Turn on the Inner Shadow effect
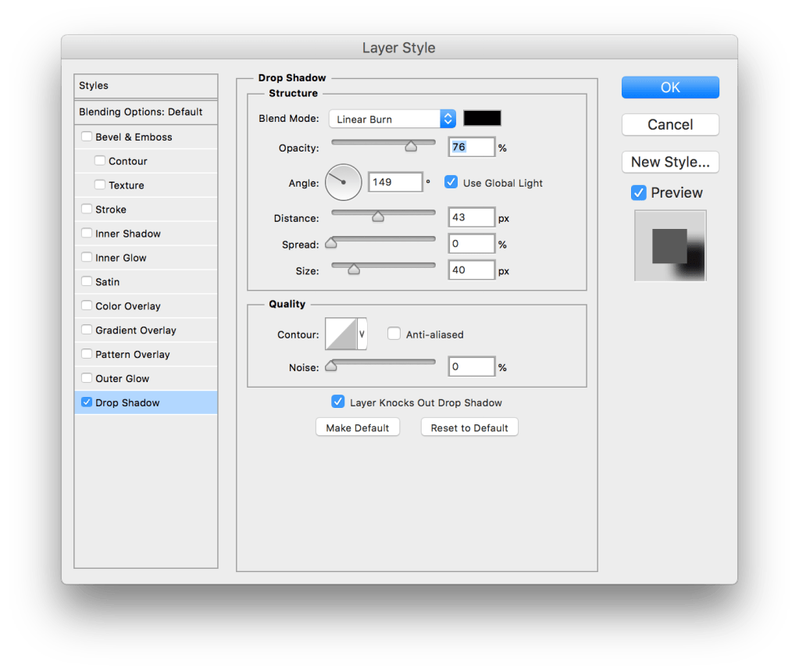 (86, 233)
